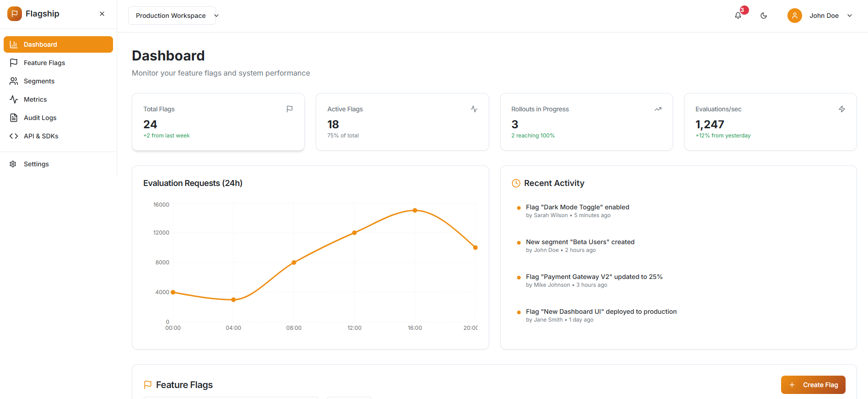This screenshot has width=868, height=399.
Task: Open the John Doe user menu chevron
Action: tap(850, 16)
